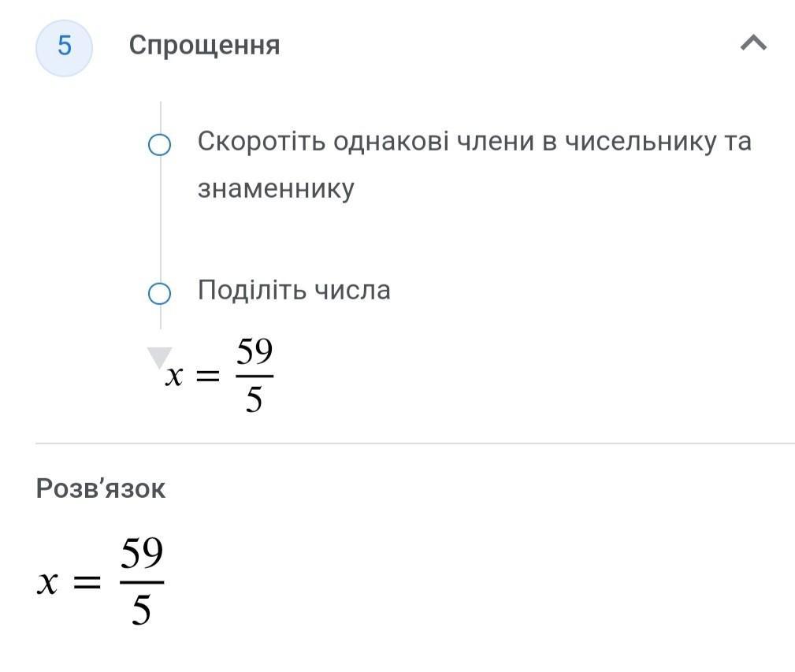Click the gray triangle marker beside the step result
Viewport: 795px width, 672px height.
click(x=159, y=357)
